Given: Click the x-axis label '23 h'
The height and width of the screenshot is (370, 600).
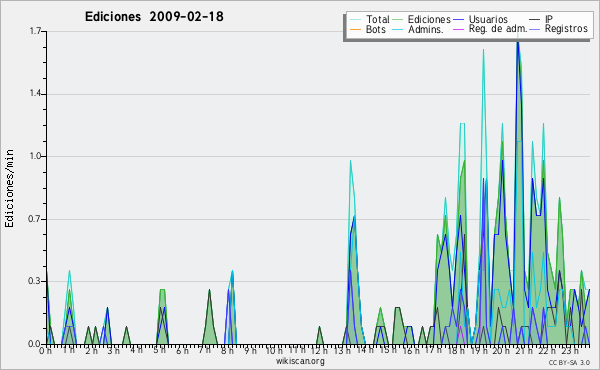Looking at the screenshot, I should click(x=569, y=351).
